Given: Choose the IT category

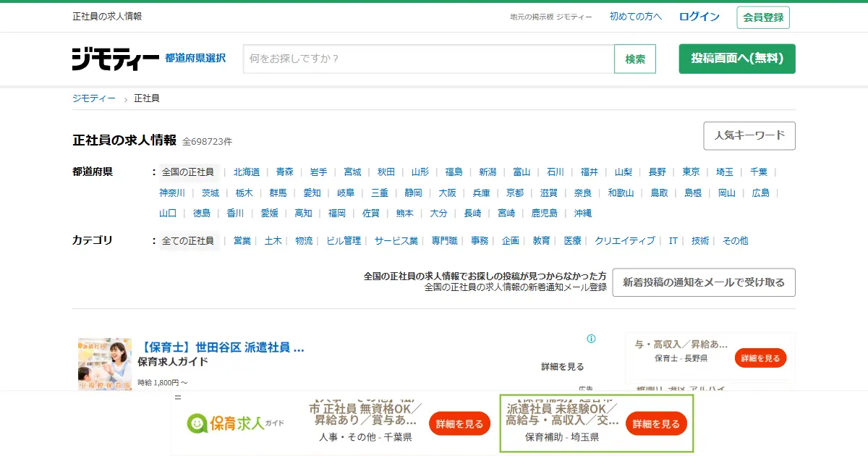Looking at the screenshot, I should click(673, 241).
